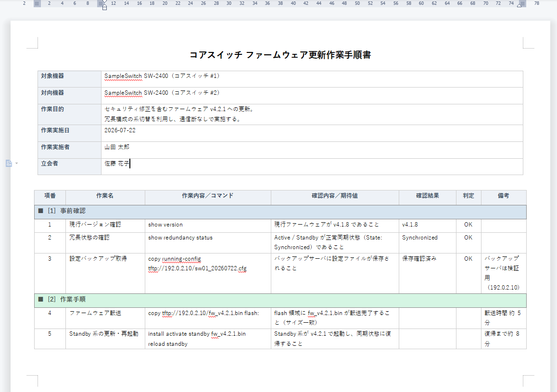
Task: Click OK in the 冗長状態の確認 row
Action: (x=468, y=238)
